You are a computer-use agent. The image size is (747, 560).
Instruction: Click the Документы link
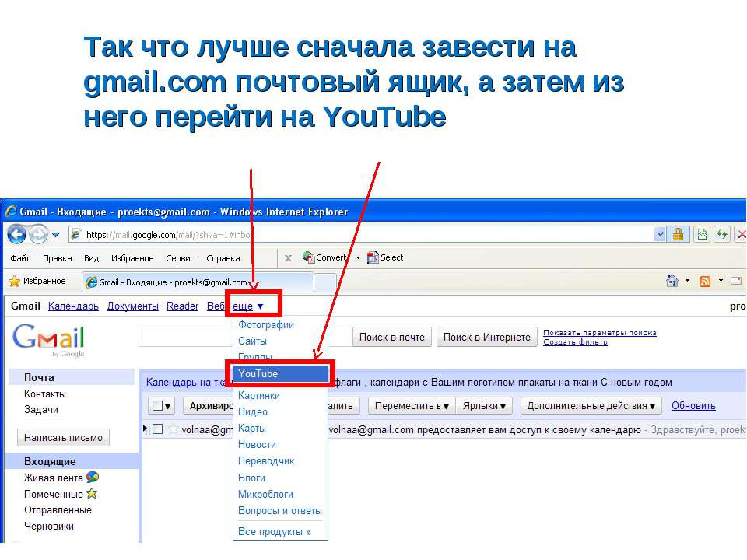(132, 306)
